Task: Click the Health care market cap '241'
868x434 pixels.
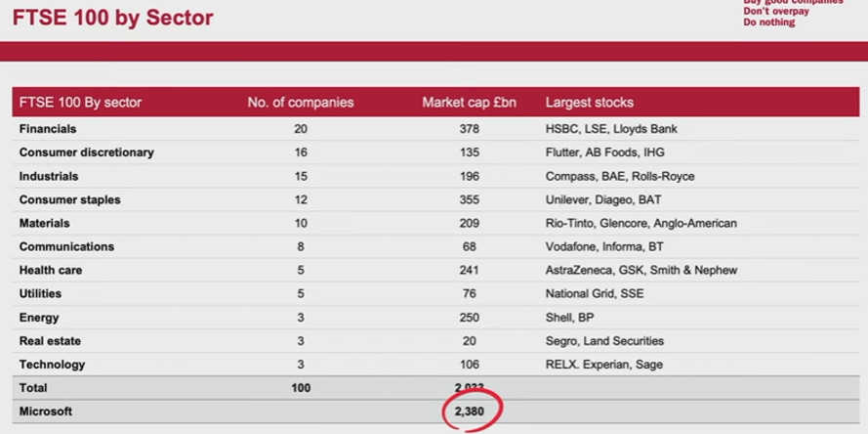Action: 469,271
